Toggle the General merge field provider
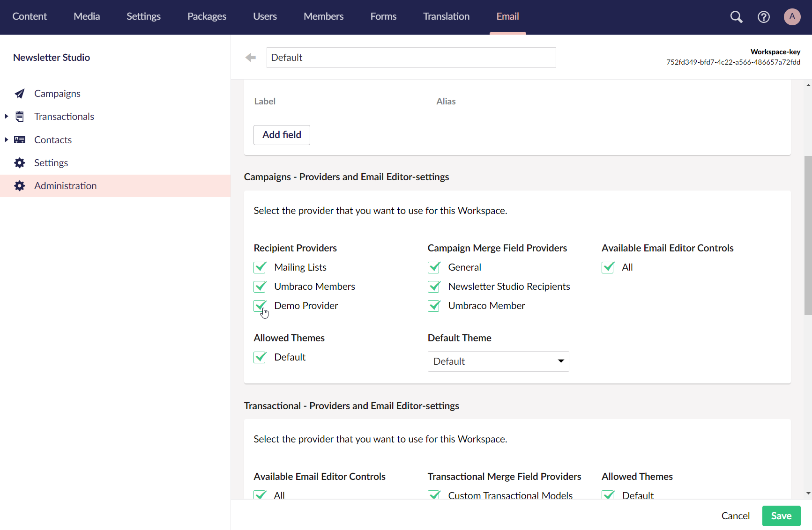The height and width of the screenshot is (530, 812). pos(434,267)
